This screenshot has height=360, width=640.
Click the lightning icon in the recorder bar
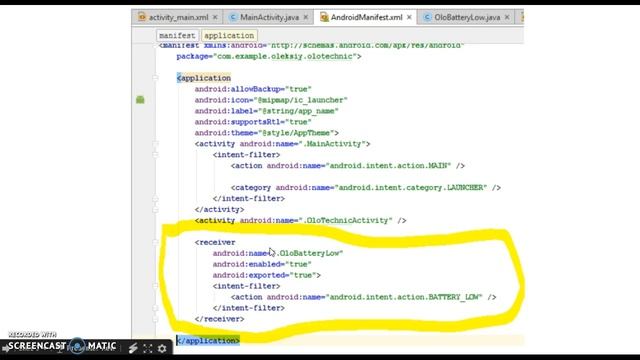click(x=133, y=348)
